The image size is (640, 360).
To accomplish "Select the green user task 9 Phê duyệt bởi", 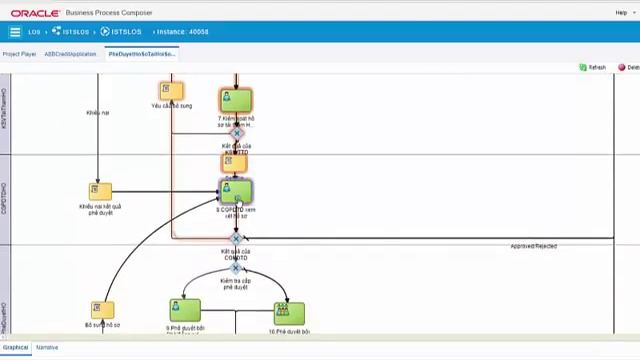I will coord(185,310).
